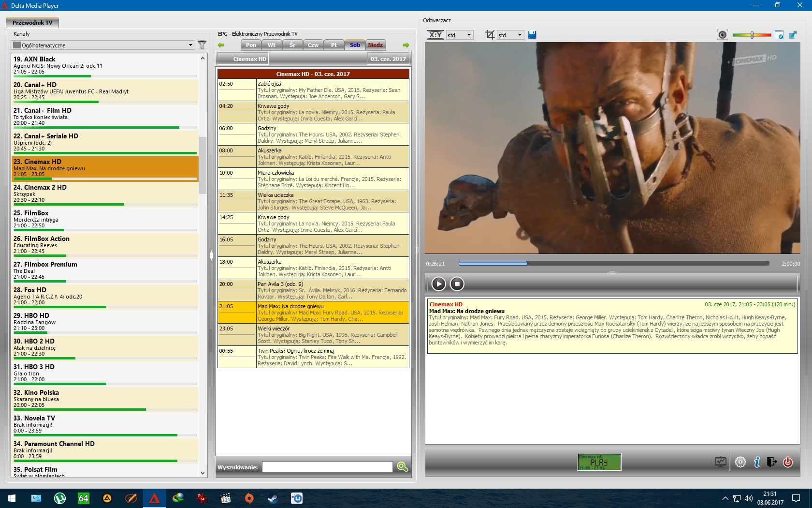Select the 21:05 Mad Max EPG entry
Image resolution: width=812 pixels, height=508 pixels.
[313, 312]
